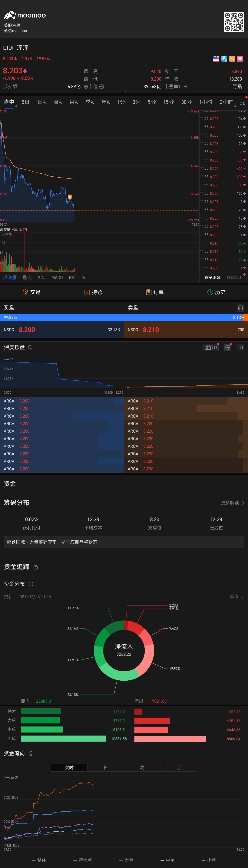The height and width of the screenshot is (868, 248).
Task: Tap the buy/sell ratio bar 97.87%
Action: point(124,317)
